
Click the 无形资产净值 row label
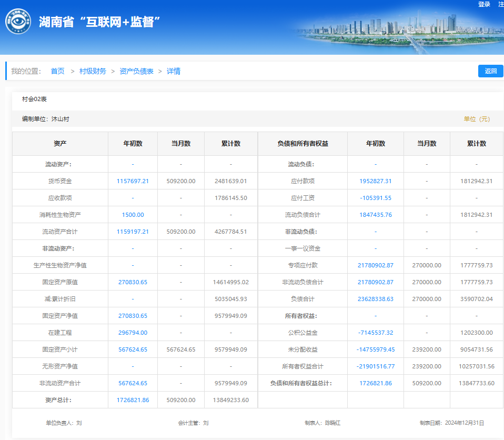pos(60,366)
